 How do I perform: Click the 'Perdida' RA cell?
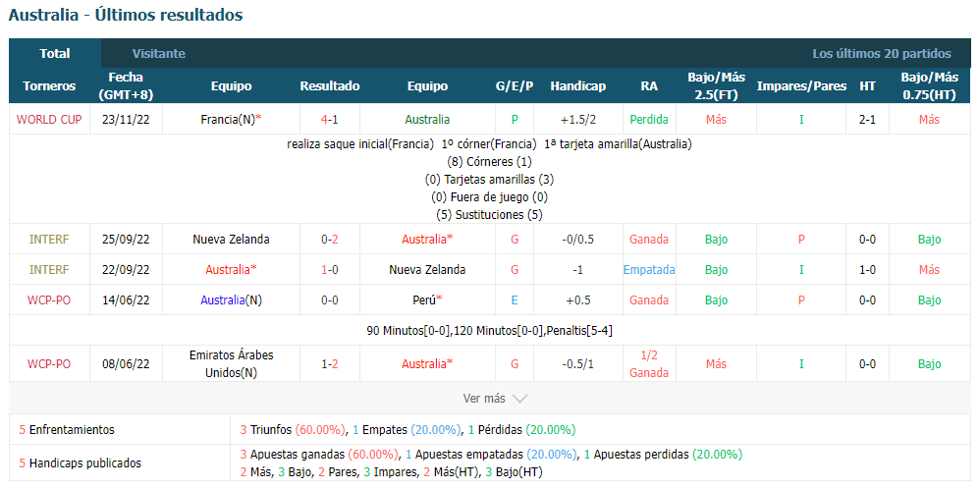click(x=649, y=120)
